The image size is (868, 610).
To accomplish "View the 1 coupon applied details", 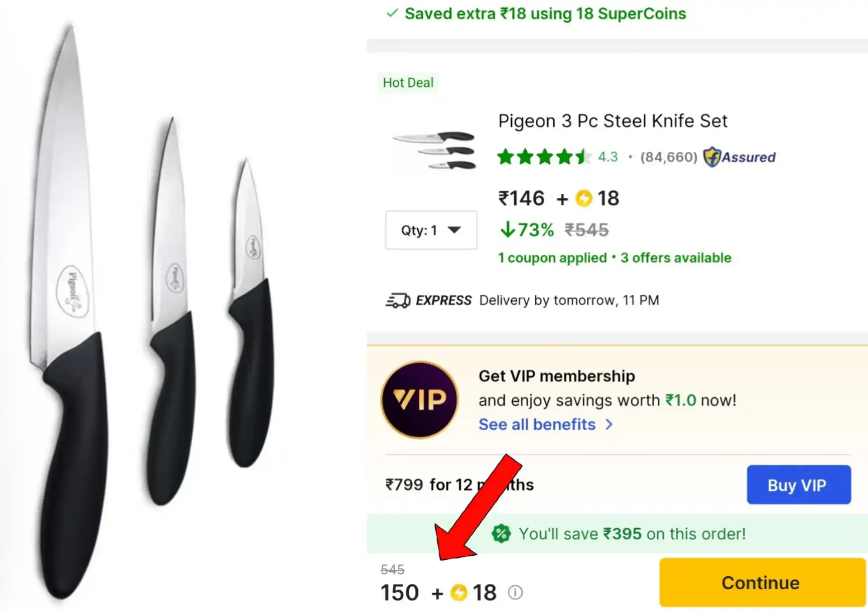I will (x=551, y=258).
